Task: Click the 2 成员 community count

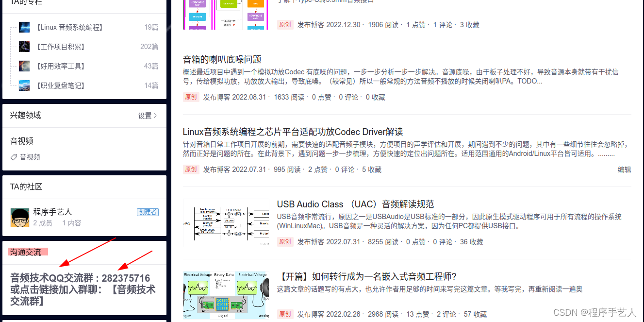Action: [x=43, y=223]
